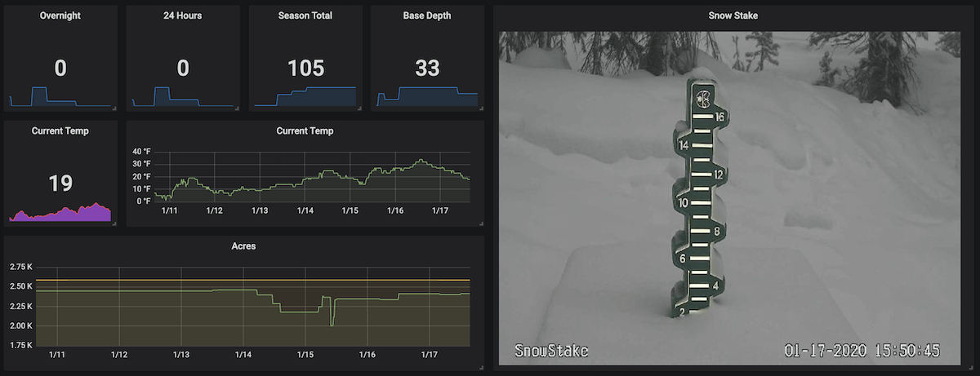Click the Season Total value 105
The width and height of the screenshot is (980, 376).
305,69
